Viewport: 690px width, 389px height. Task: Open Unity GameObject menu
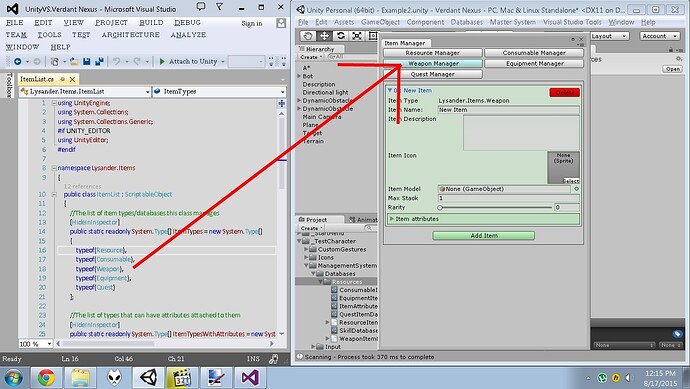pos(380,22)
